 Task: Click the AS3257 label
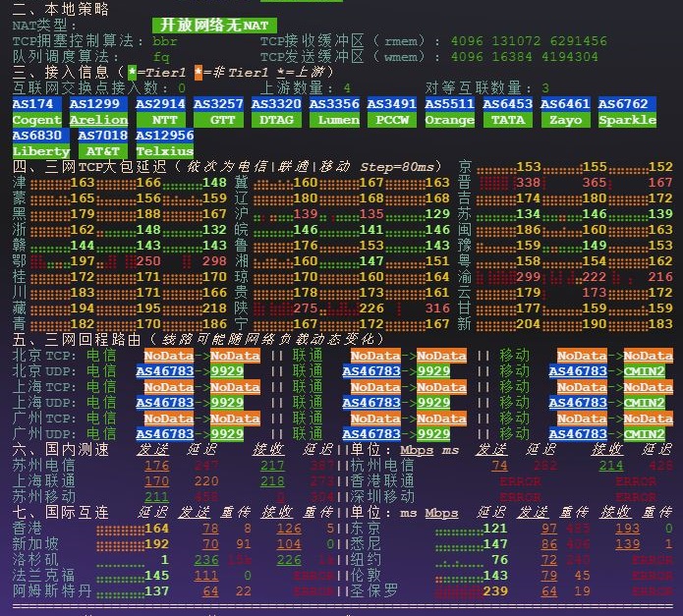pos(218,103)
